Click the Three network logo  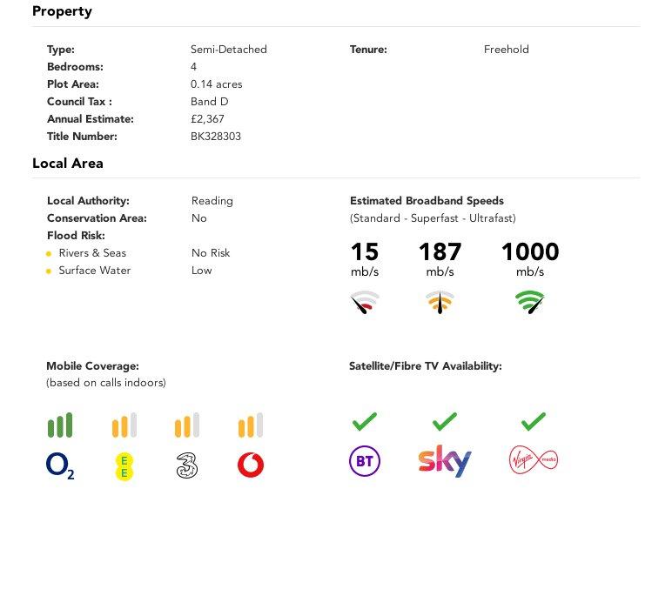(187, 465)
